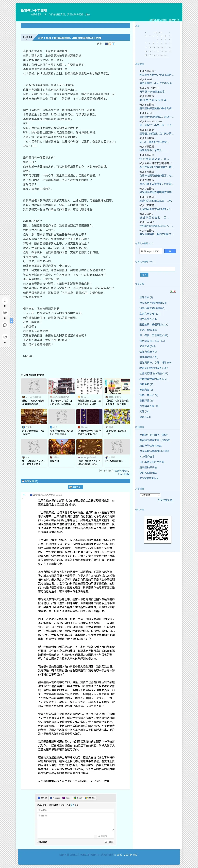This screenshot has width=198, height=868.
Task: Click the applause icon in floating sidebar
Action: click(x=5, y=313)
